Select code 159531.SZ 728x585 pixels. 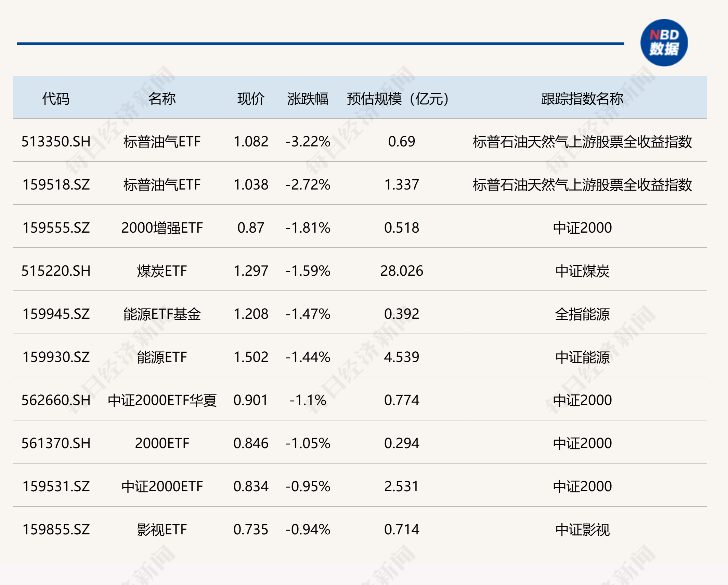56,486
